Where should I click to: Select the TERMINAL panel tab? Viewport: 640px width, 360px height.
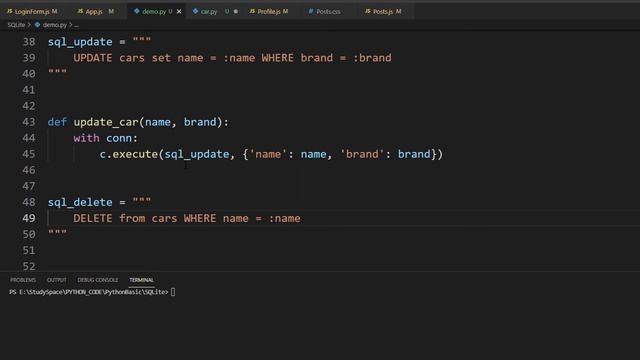(141, 280)
